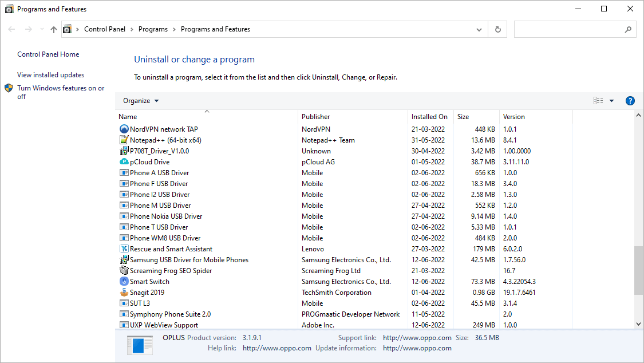Expand chevron after Programs breadcrumb

[x=174, y=29]
